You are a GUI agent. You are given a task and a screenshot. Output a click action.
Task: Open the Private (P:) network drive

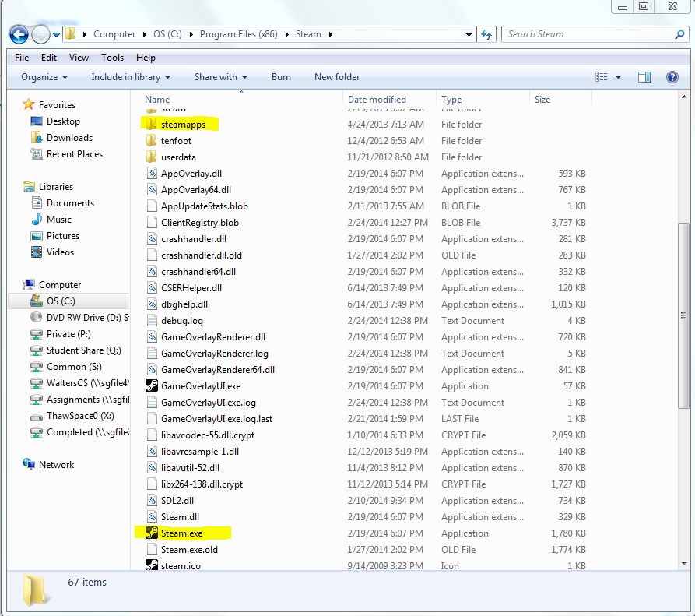click(x=68, y=334)
